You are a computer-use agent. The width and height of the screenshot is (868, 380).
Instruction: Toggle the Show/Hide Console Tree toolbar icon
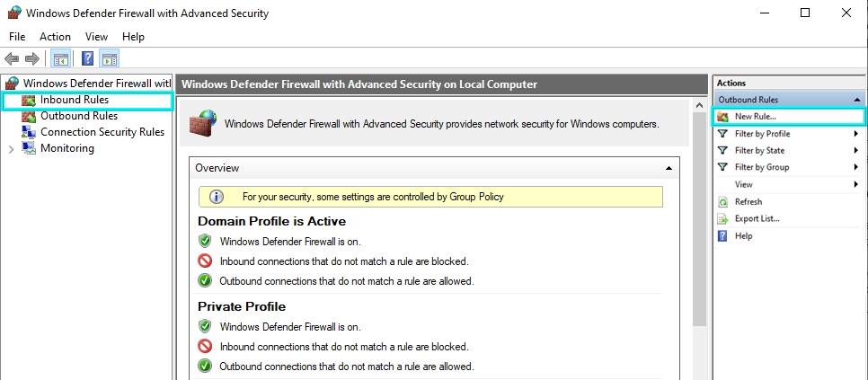[61, 59]
